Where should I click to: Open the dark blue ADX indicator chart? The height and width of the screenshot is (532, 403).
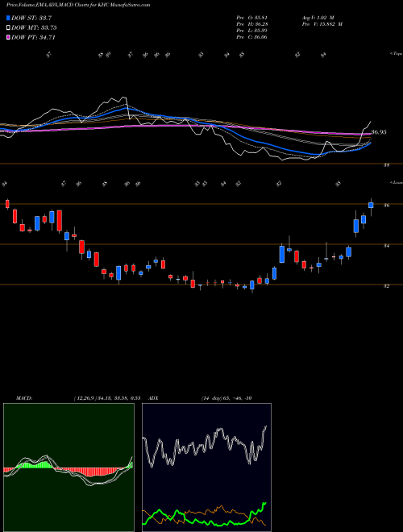[206, 468]
